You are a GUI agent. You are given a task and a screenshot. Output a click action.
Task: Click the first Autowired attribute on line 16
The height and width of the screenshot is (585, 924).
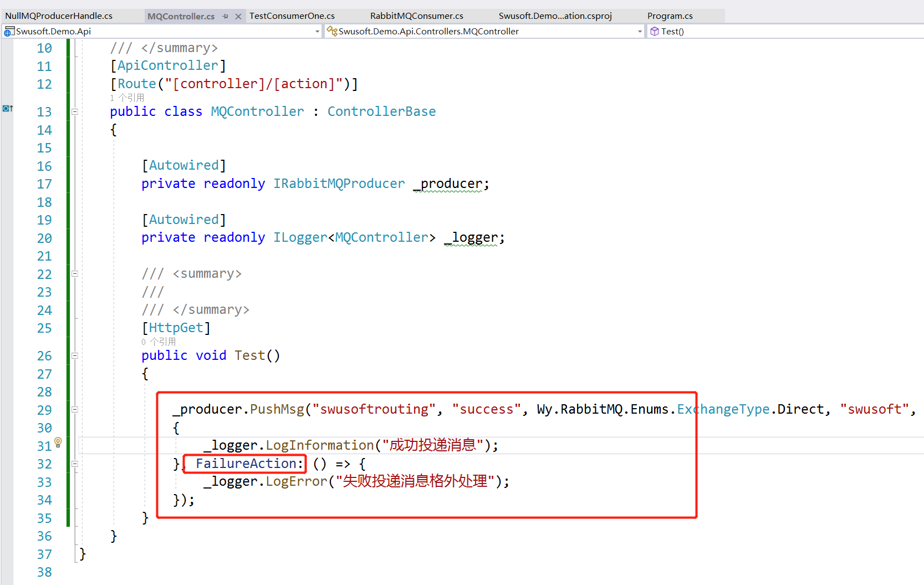coord(184,165)
